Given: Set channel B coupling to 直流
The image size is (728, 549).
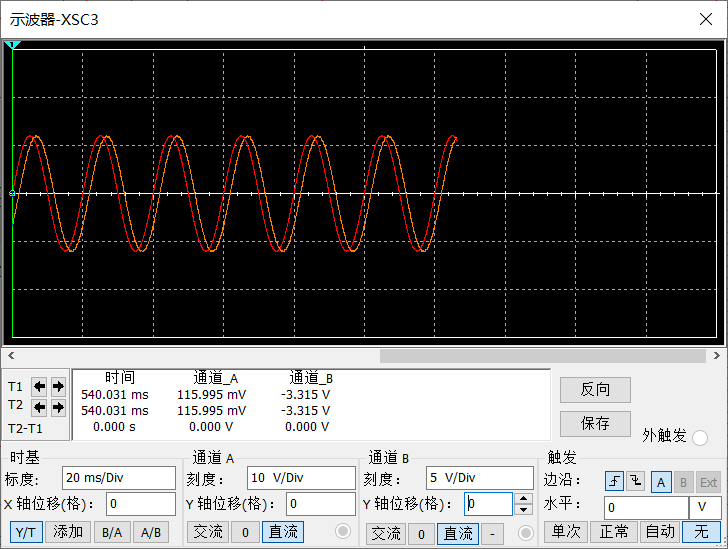Looking at the screenshot, I should click(458, 534).
